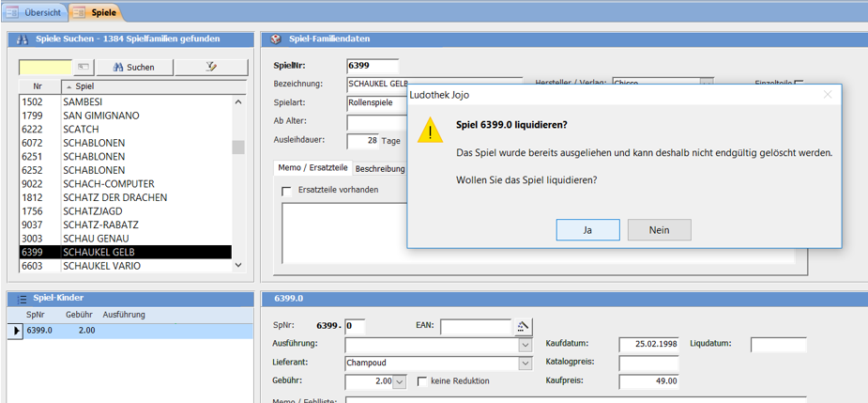Select SCHABLONEN row number 6072
This screenshot has width=868, height=403.
125,143
